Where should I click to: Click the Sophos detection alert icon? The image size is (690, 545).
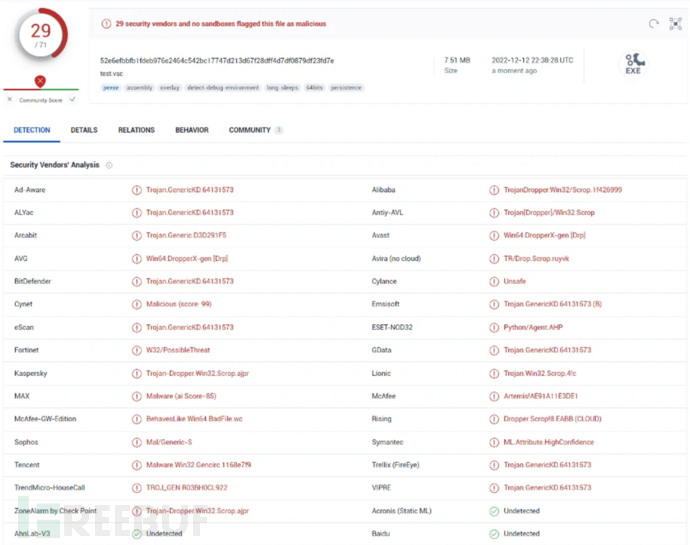point(137,442)
